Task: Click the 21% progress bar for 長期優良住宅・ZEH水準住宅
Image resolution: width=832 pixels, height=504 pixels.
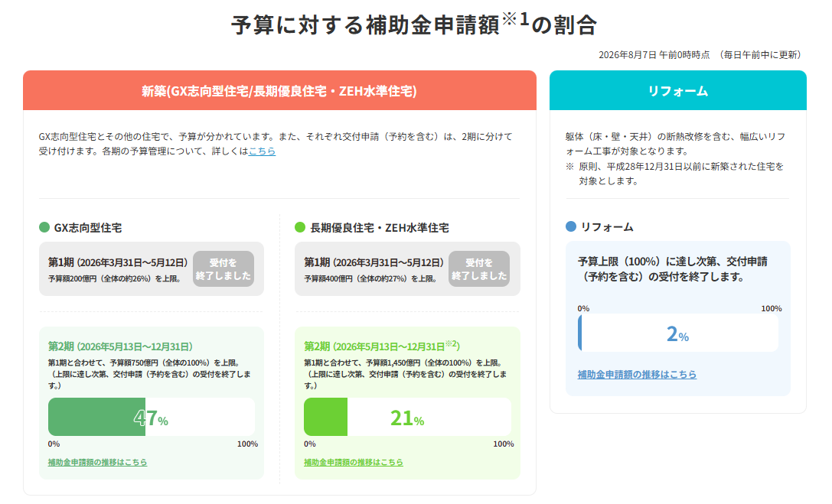Action: click(407, 417)
